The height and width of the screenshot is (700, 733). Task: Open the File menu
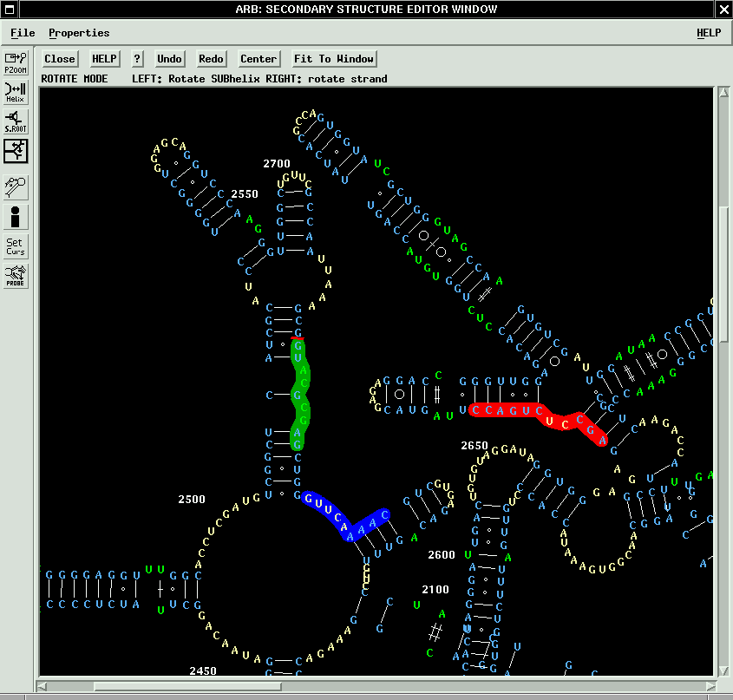click(23, 33)
